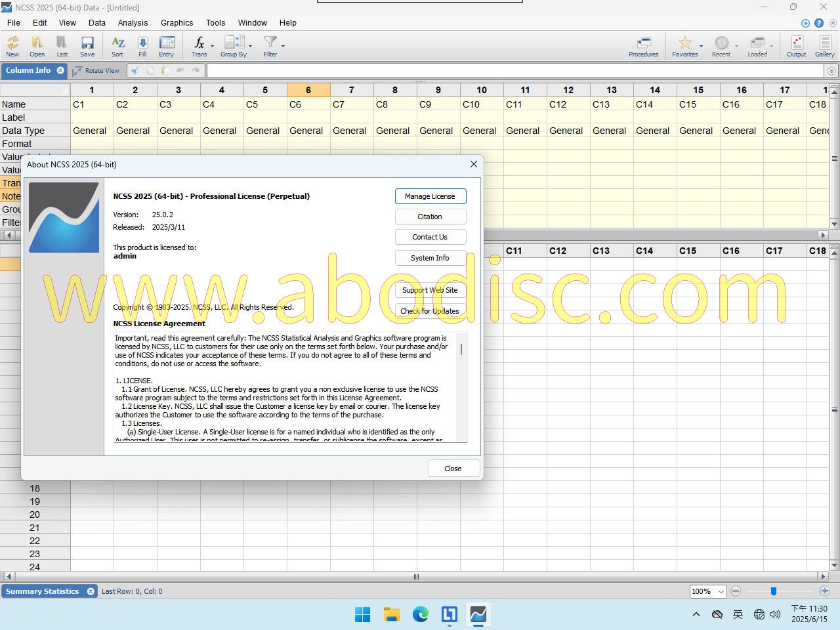Open the Window menu
The height and width of the screenshot is (630, 840).
click(x=253, y=22)
